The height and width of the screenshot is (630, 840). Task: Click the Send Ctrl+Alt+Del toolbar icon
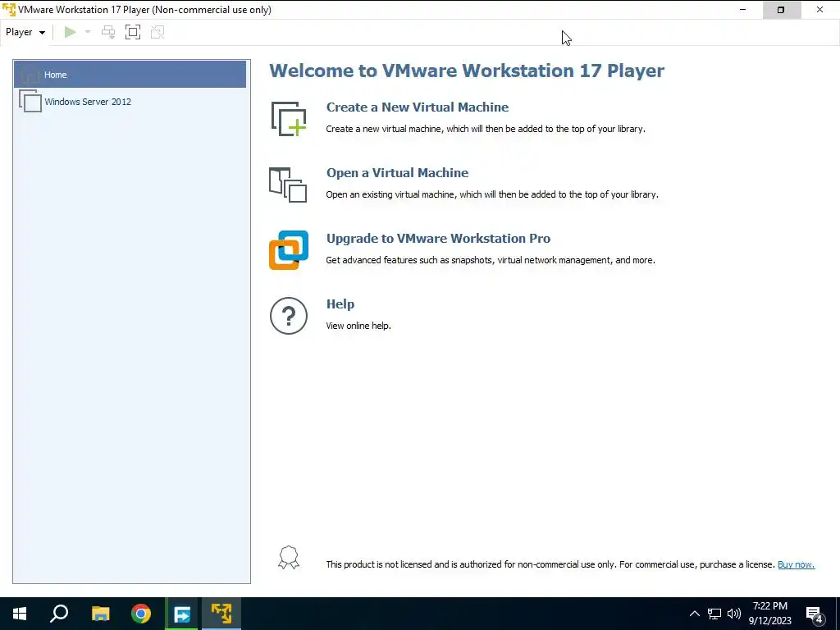(108, 32)
